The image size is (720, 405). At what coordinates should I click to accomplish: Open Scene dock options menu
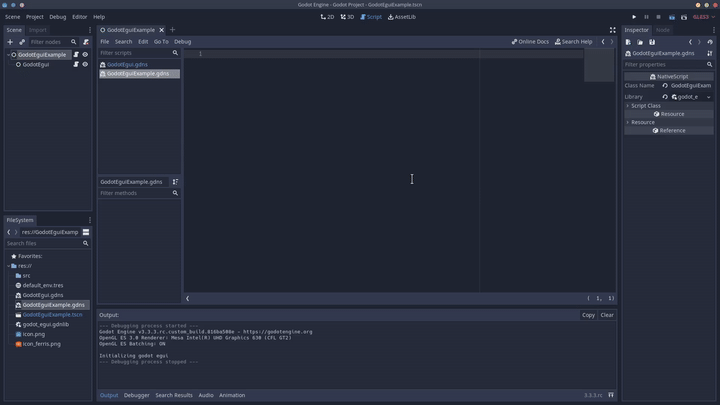click(90, 30)
